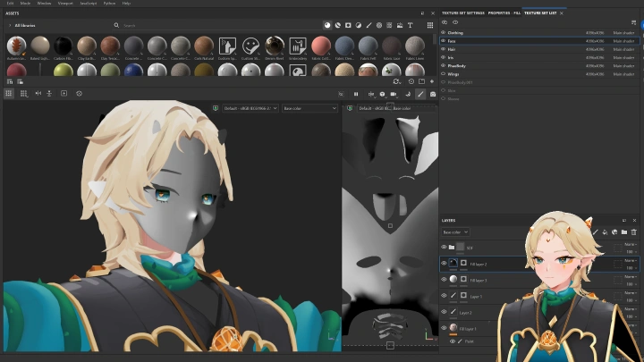
Task: Filter assets by environments image icon
Action: pyautogui.click(x=400, y=25)
